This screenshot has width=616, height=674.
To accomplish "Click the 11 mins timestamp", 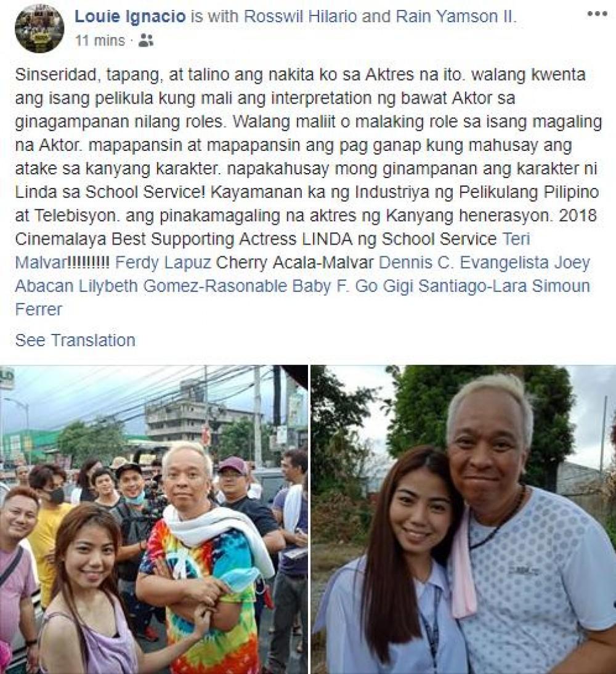I will tap(100, 41).
